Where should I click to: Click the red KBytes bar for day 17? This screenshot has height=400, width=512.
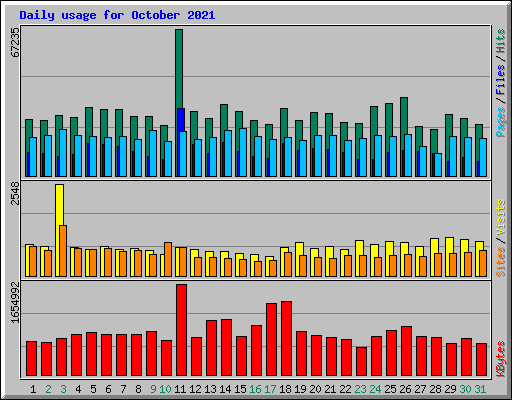(271, 340)
